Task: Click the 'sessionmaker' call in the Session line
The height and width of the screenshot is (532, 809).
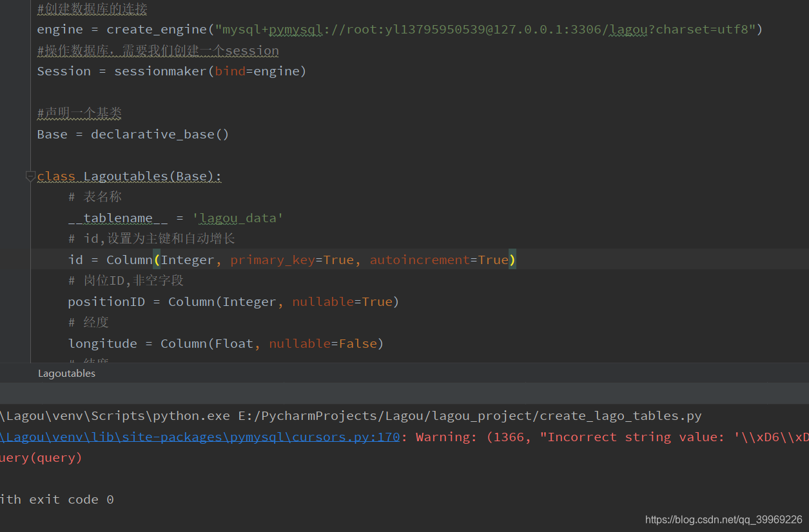Action: point(161,71)
